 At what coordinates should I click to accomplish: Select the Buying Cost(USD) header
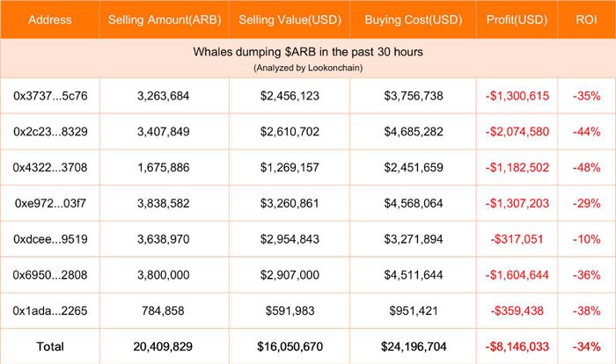click(x=414, y=19)
